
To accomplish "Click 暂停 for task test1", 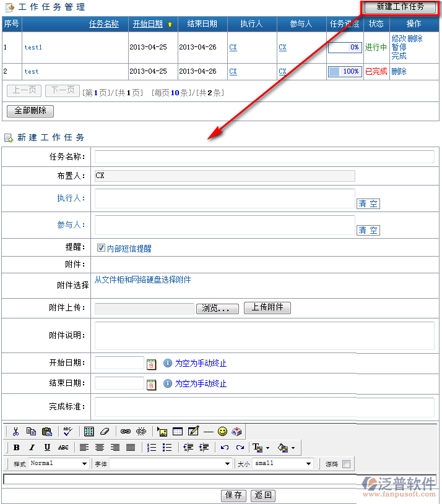I will (x=399, y=47).
